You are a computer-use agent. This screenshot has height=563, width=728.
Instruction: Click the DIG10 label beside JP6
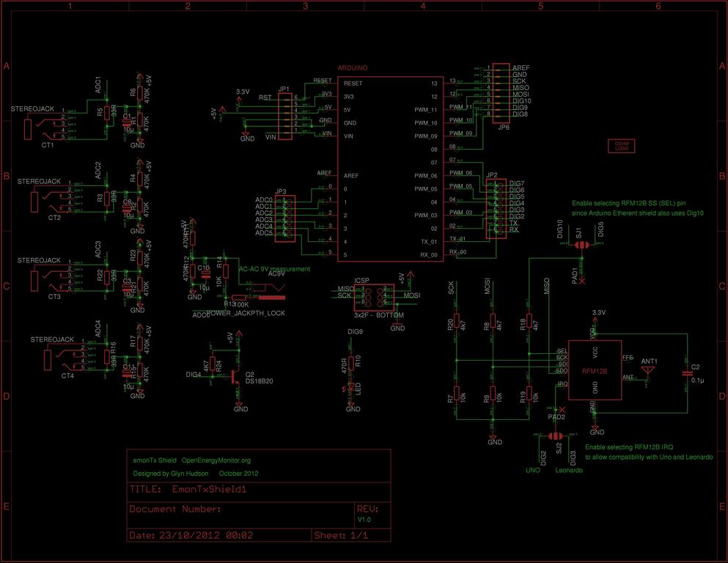coord(522,100)
